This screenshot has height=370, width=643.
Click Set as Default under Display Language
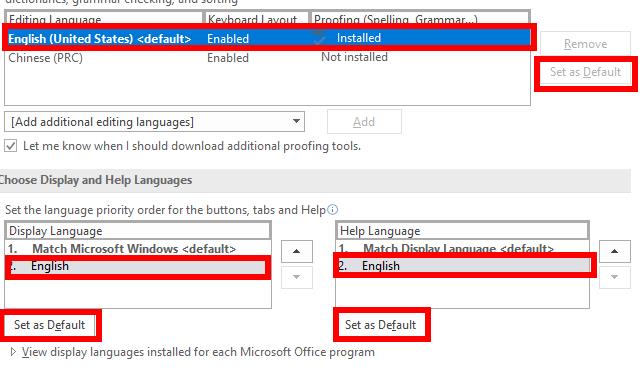[x=50, y=325]
